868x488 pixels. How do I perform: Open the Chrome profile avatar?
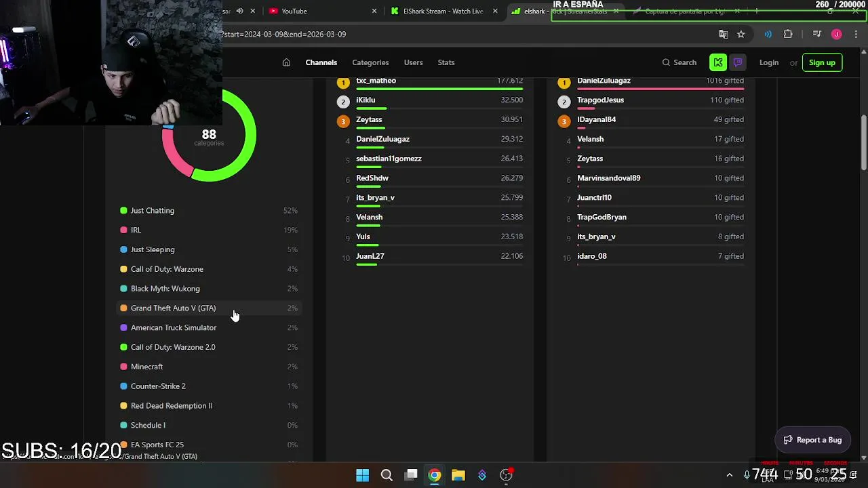[x=836, y=34]
